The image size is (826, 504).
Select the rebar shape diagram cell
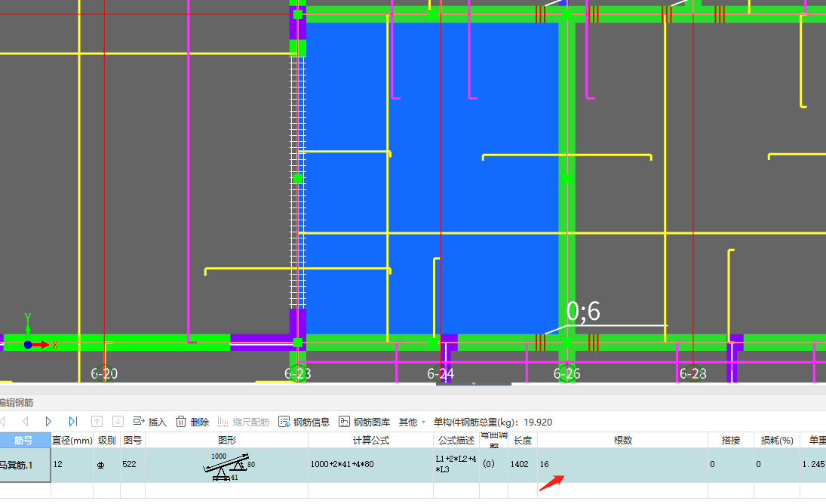(x=226, y=465)
